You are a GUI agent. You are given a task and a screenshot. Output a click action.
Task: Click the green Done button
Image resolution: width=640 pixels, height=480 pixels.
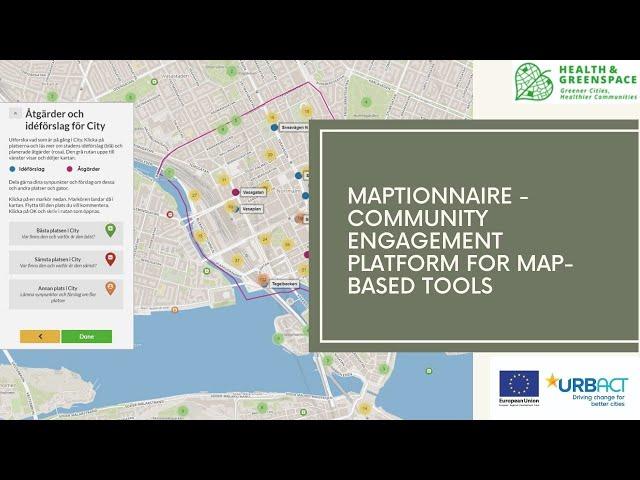87,336
